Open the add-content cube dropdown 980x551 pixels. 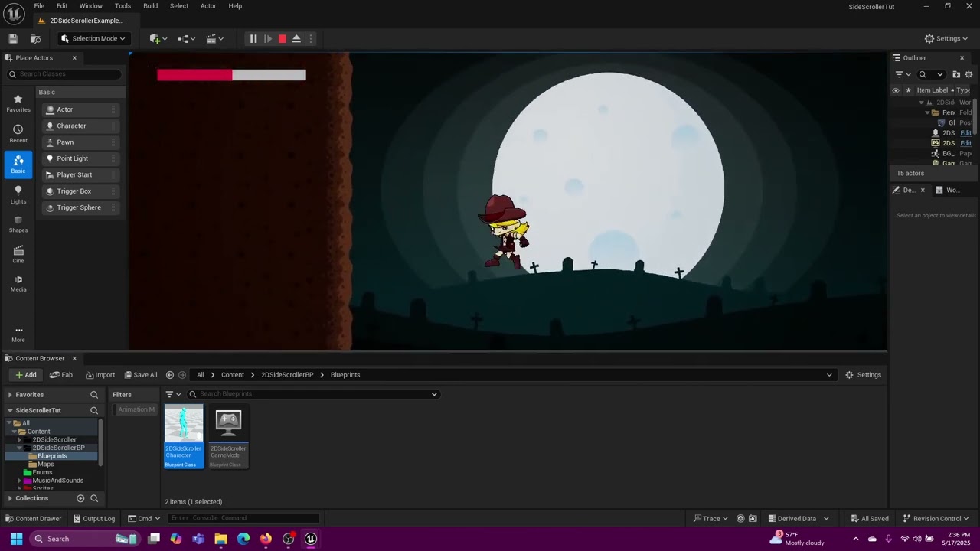click(x=158, y=38)
